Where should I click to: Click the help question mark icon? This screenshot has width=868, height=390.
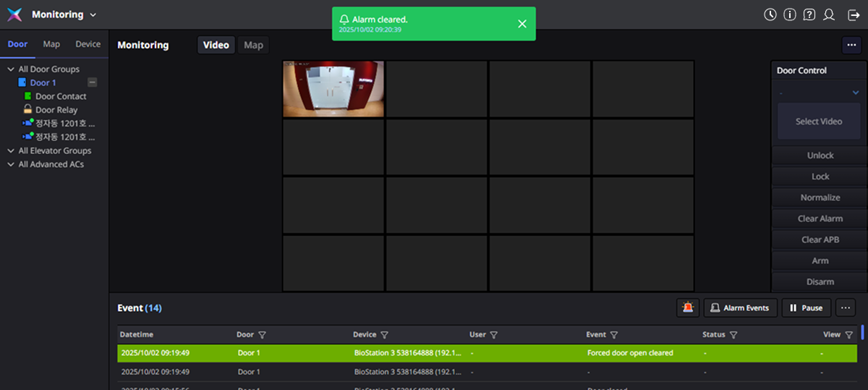click(x=809, y=14)
